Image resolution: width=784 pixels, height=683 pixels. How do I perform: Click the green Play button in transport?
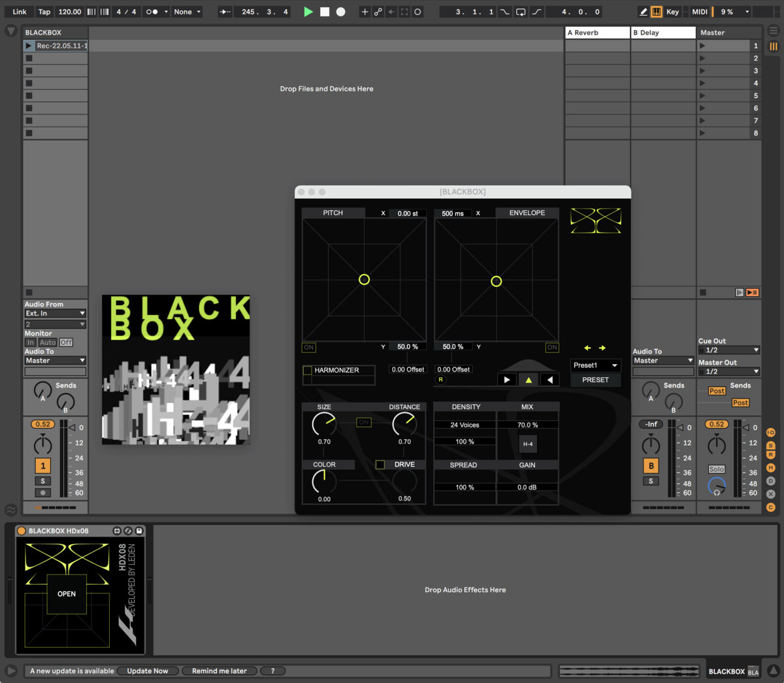(x=308, y=12)
